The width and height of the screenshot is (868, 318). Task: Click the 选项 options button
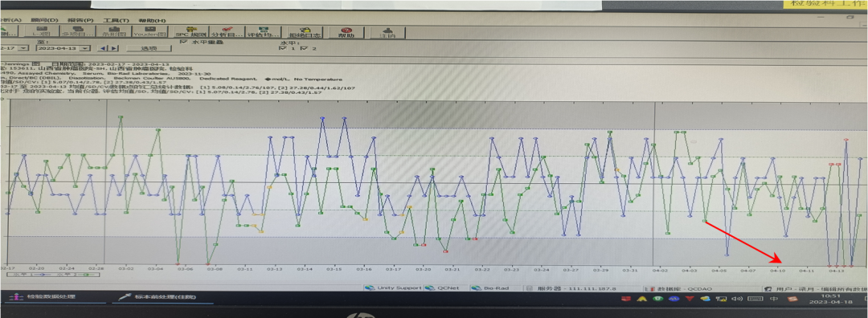[x=149, y=48]
